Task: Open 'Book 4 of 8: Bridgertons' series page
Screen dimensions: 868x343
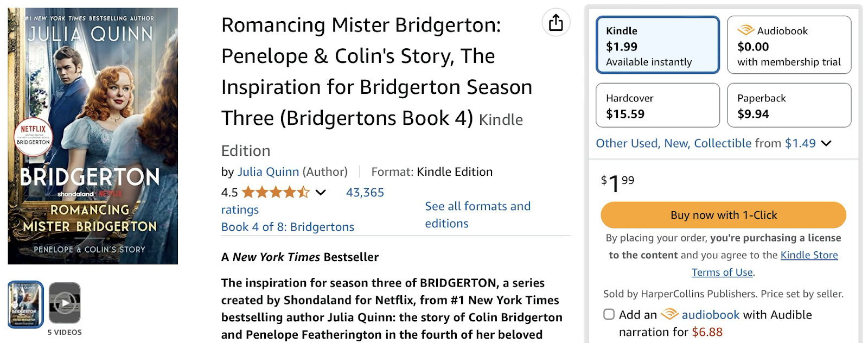Action: 287,226
